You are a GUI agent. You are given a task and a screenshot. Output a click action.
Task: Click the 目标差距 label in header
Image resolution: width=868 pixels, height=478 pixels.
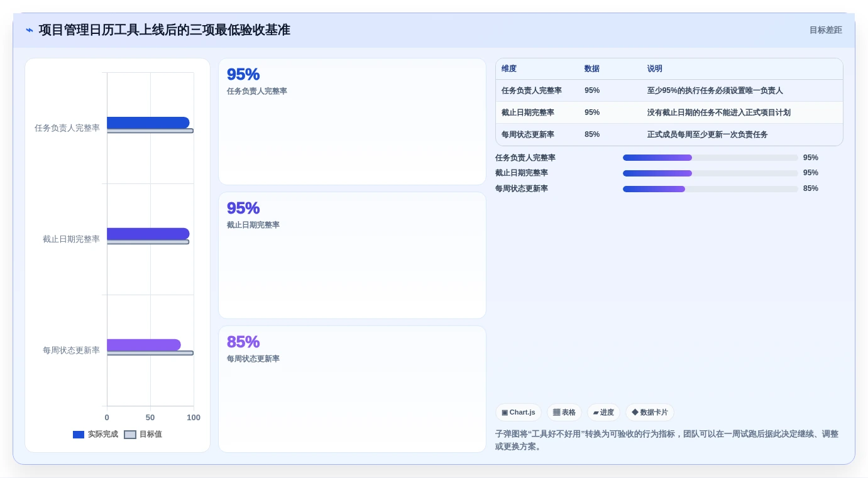pyautogui.click(x=825, y=30)
